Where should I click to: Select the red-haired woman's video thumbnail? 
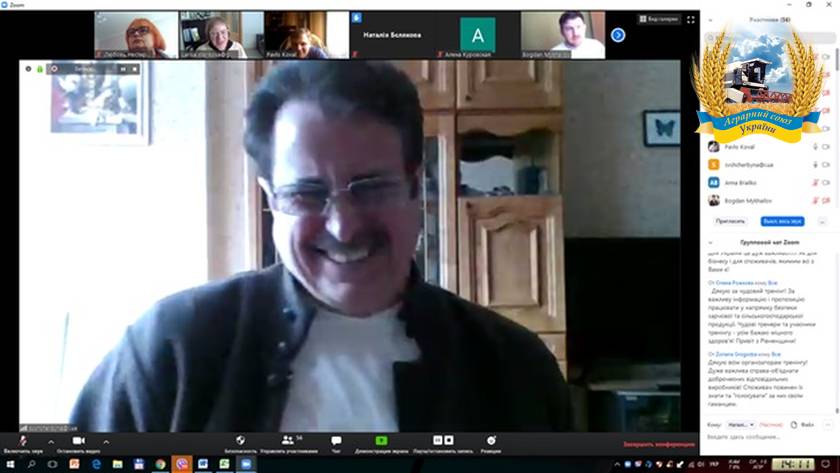click(136, 35)
